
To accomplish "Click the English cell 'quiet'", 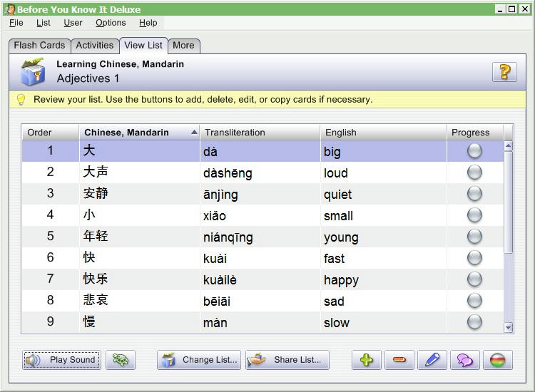I will pyautogui.click(x=384, y=194).
